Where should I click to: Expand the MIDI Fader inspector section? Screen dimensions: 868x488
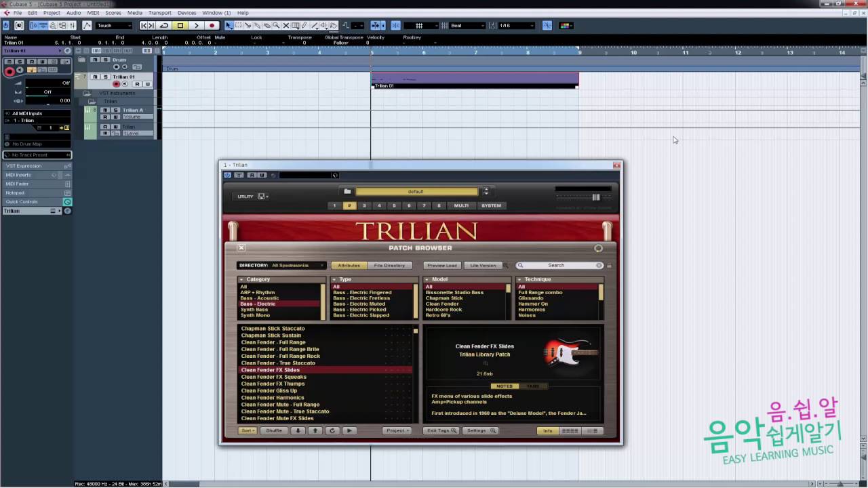(x=37, y=184)
